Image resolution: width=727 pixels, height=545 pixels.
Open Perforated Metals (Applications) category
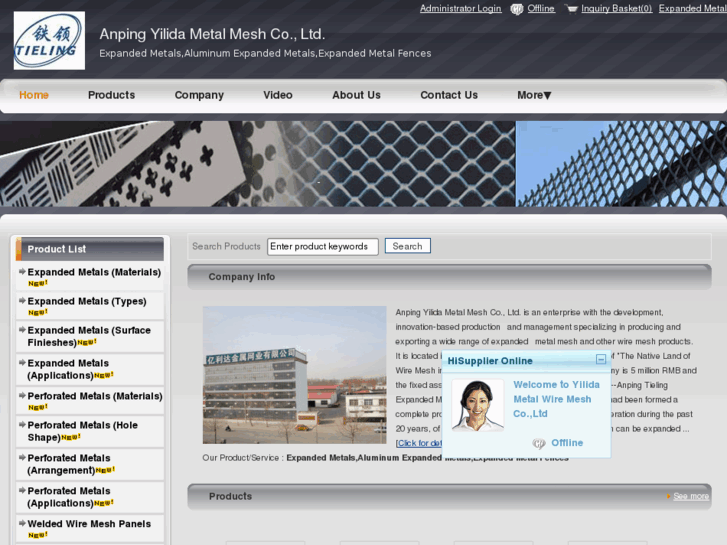pos(69,497)
